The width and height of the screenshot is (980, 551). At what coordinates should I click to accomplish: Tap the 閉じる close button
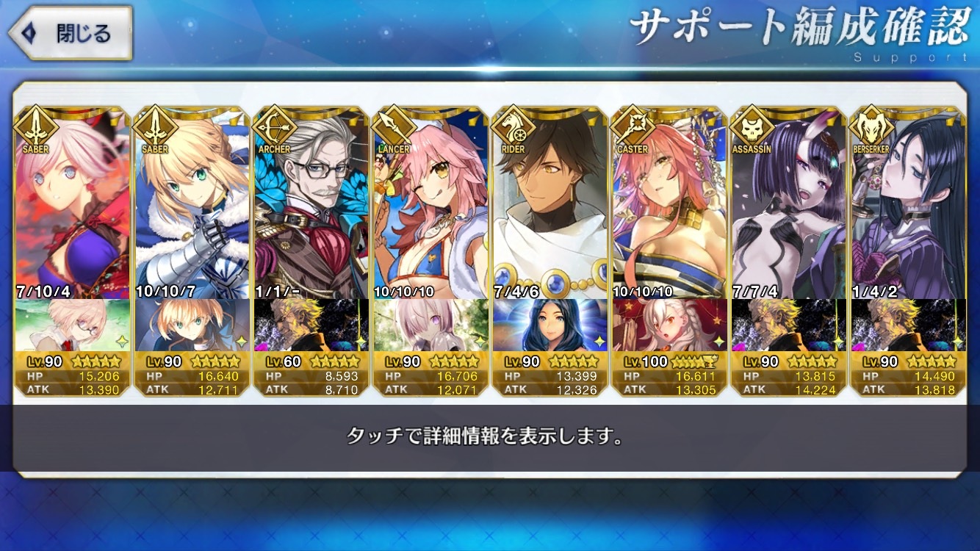tap(69, 33)
